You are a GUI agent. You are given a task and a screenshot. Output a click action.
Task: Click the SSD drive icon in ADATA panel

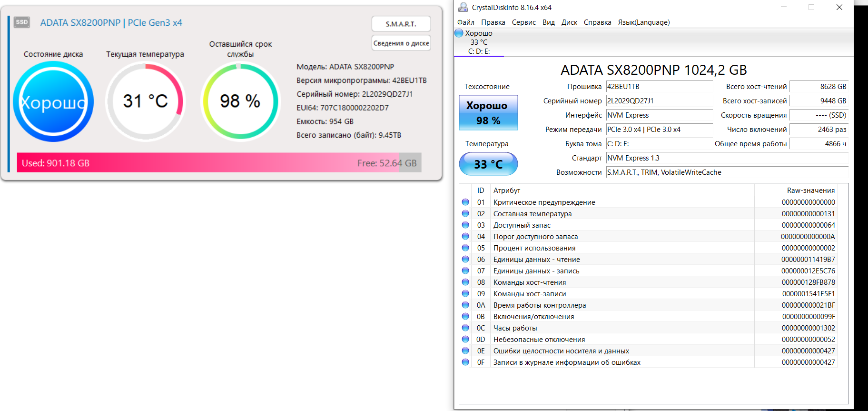coord(22,22)
